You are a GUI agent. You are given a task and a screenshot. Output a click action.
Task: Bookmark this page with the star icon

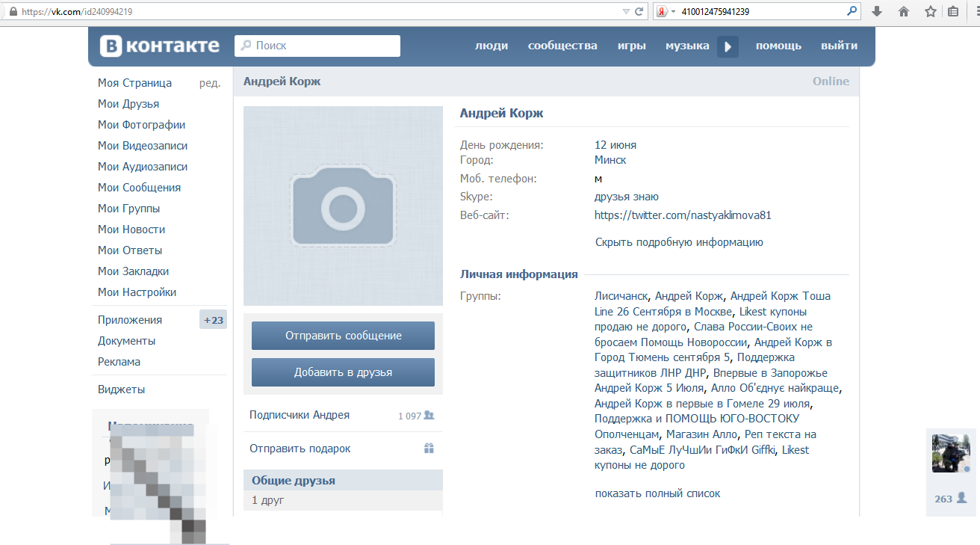pos(930,12)
